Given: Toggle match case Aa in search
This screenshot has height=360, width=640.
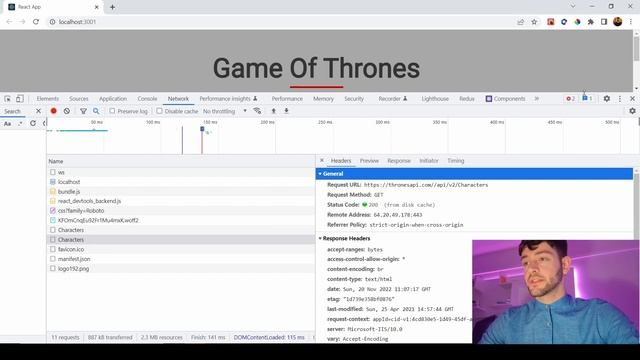Looking at the screenshot, I should (x=7, y=123).
